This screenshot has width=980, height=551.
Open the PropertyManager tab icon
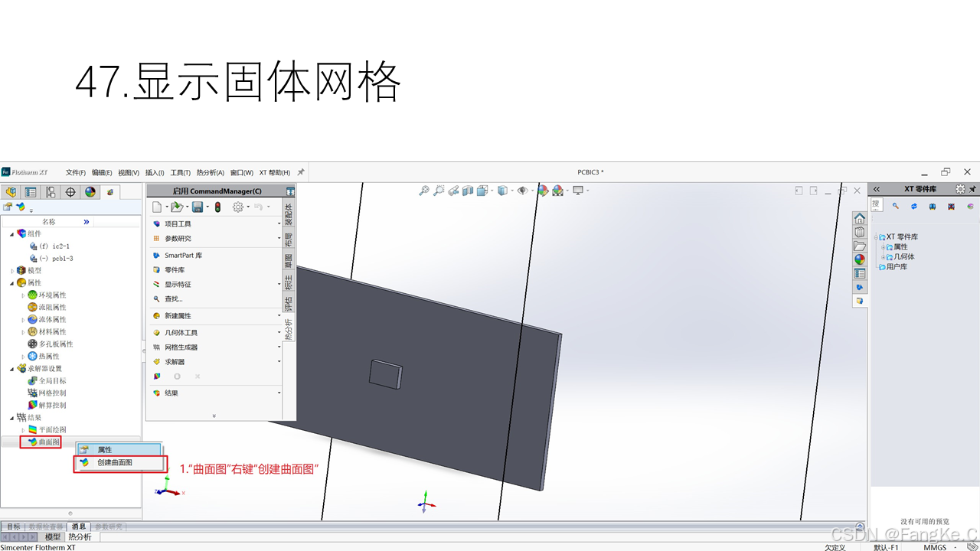[31, 192]
